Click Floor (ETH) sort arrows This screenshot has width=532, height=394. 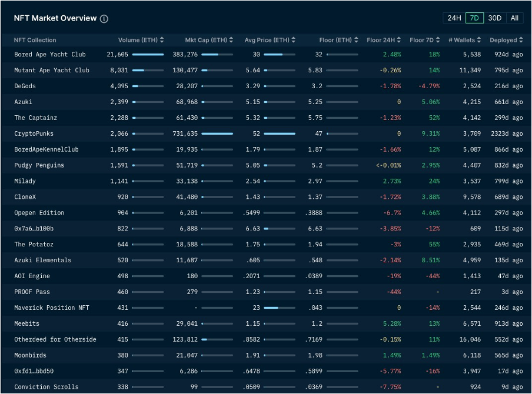click(355, 40)
